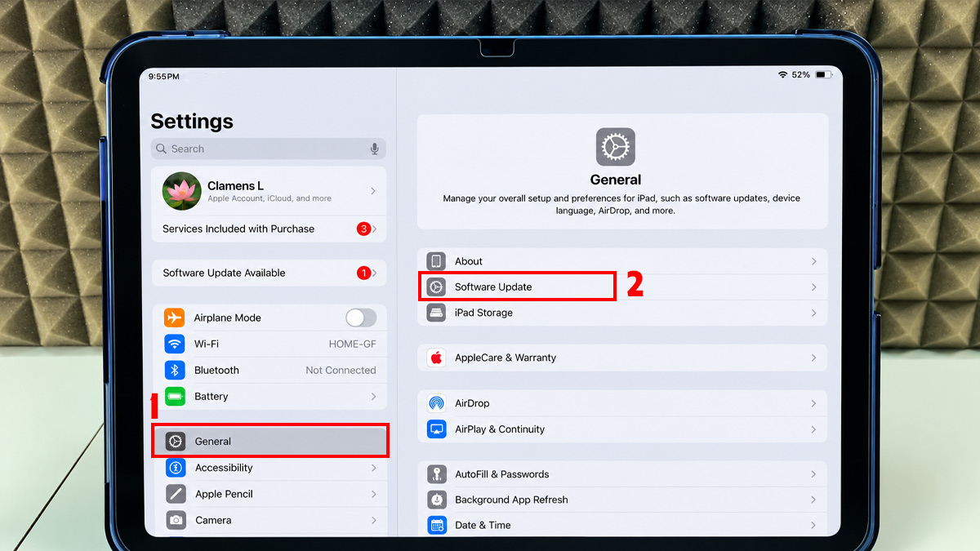Tap Bluetooth Not Connected status
Screen dimensions: 980x551
coord(341,370)
